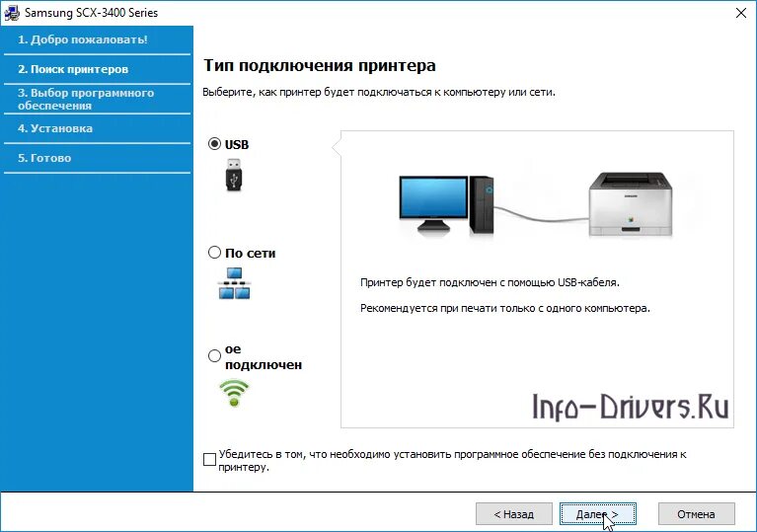The image size is (757, 532).
Task: Click the computer and printer illustration
Action: [536, 204]
